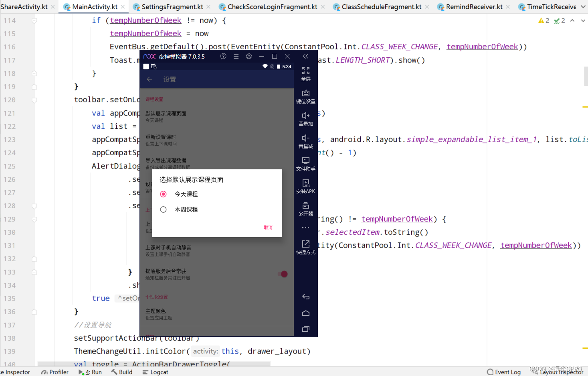This screenshot has height=376, width=588.
Task: Open the Build tool window
Action: coord(122,372)
